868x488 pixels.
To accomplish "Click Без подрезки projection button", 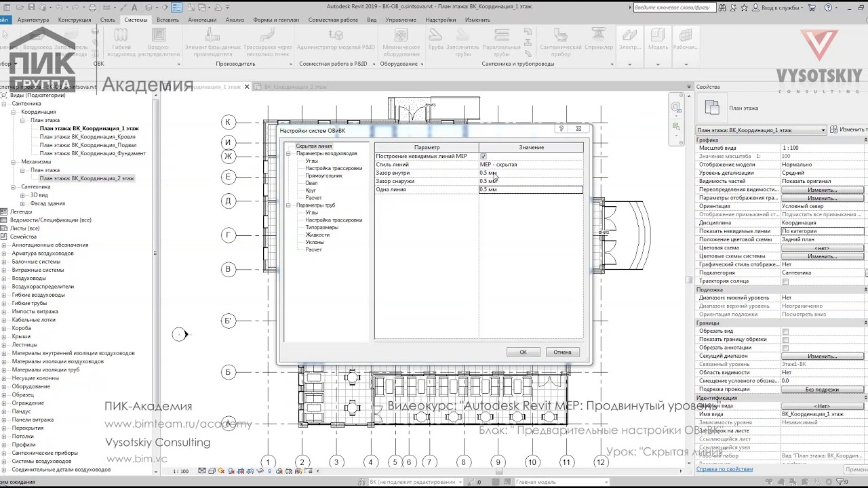I will [822, 389].
